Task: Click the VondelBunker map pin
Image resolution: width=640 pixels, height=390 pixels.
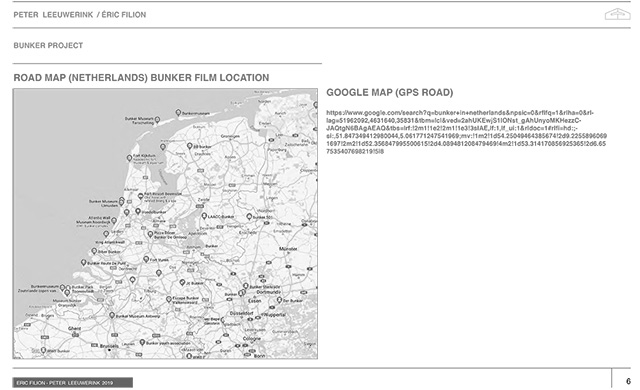Action: coord(138,211)
